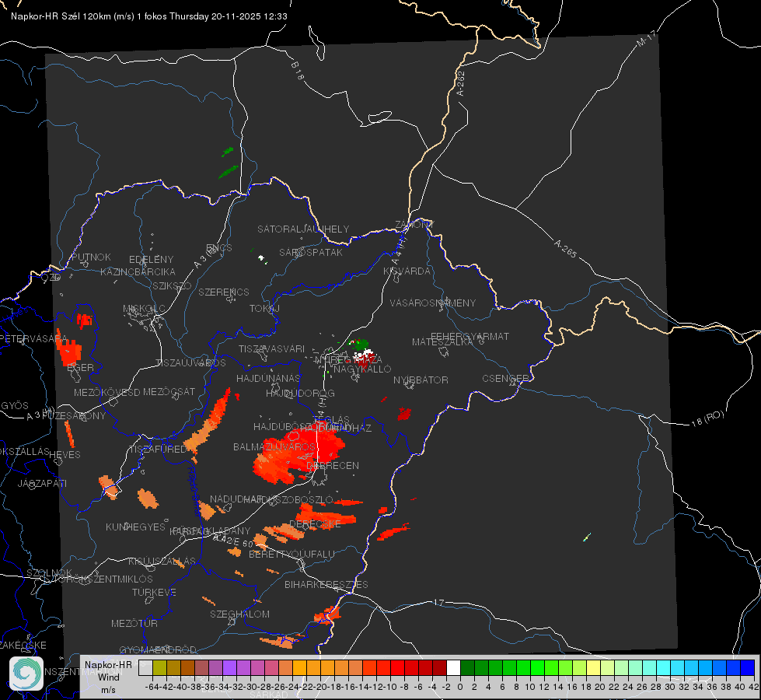Click the BALMAZÚJVÁROS label
Screen dimensions: 761x700
(x=274, y=447)
